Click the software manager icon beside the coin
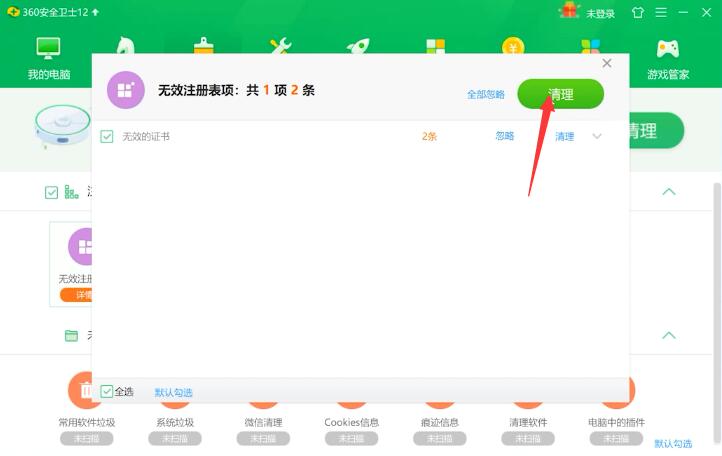This screenshot has height=456, width=722. click(x=590, y=46)
